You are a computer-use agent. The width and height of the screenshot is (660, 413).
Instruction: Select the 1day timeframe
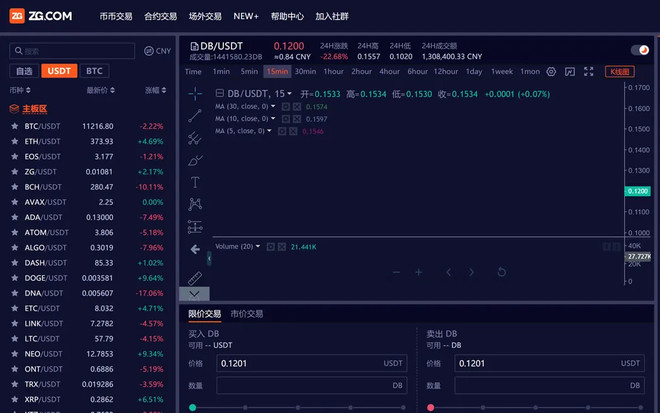[x=474, y=72]
